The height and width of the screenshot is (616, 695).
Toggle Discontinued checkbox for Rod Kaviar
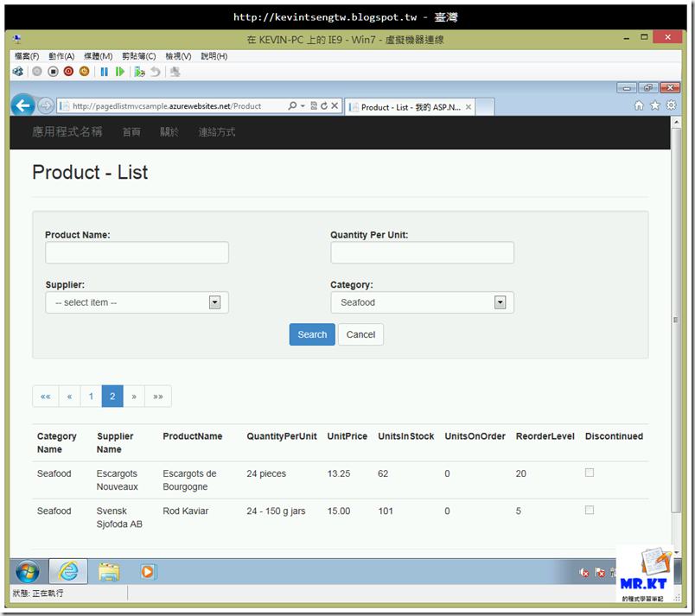click(589, 510)
